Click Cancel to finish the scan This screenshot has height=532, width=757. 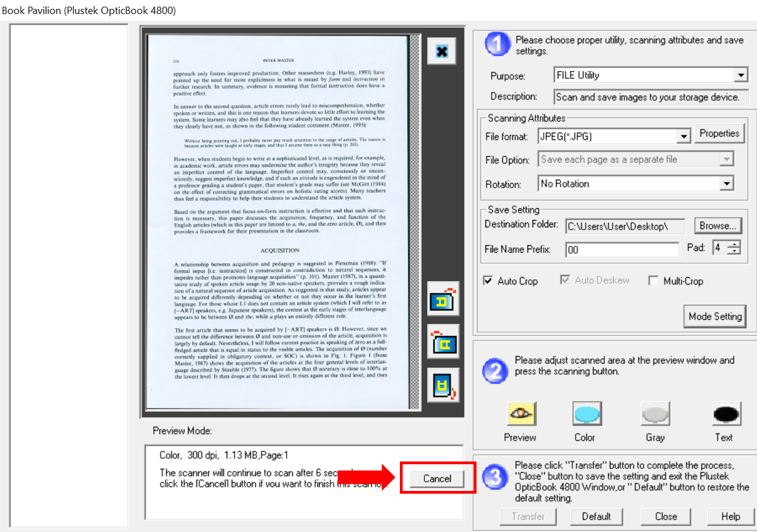437,479
